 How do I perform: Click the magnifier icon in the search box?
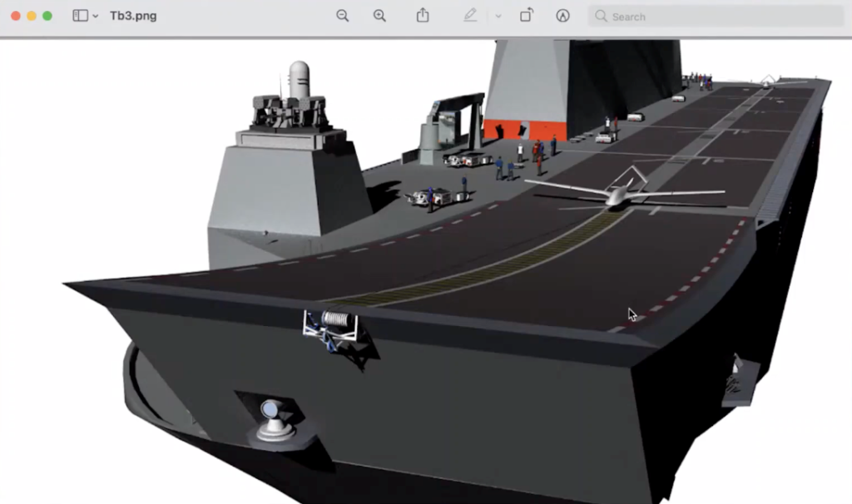[601, 17]
